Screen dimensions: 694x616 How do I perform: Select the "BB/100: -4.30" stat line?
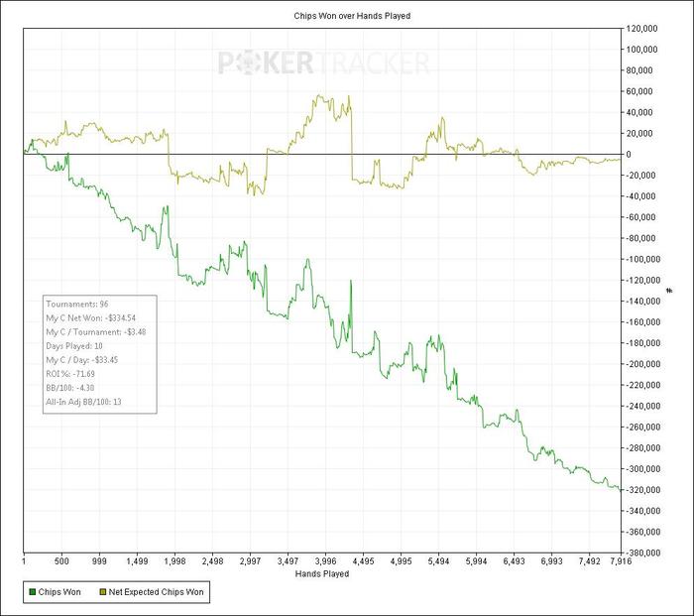pyautogui.click(x=70, y=388)
